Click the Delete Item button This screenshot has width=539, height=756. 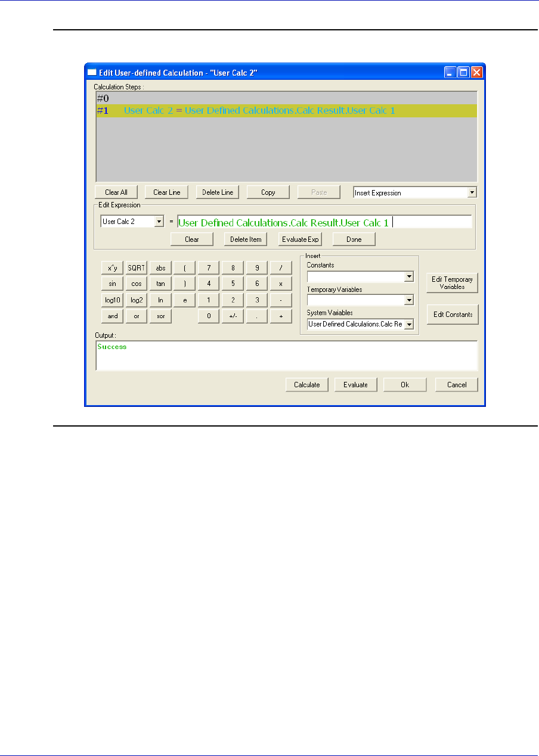coord(246,239)
